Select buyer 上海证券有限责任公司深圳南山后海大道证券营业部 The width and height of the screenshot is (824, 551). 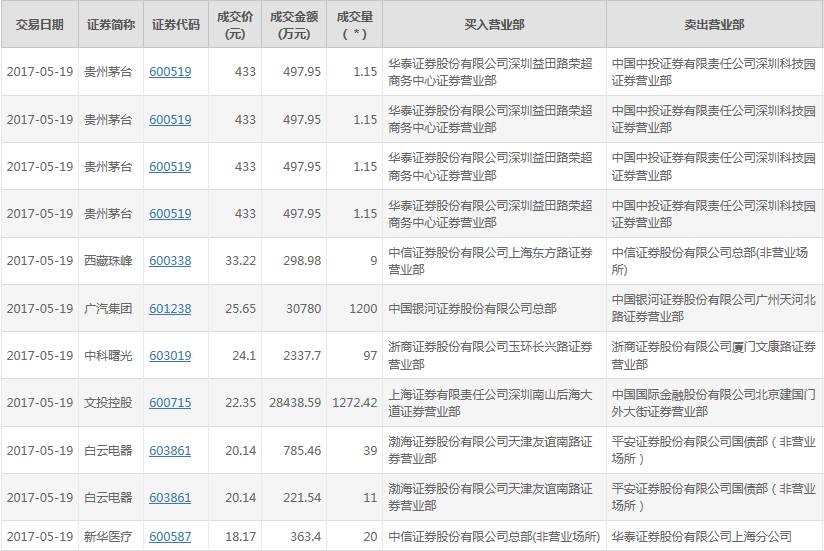coord(490,403)
